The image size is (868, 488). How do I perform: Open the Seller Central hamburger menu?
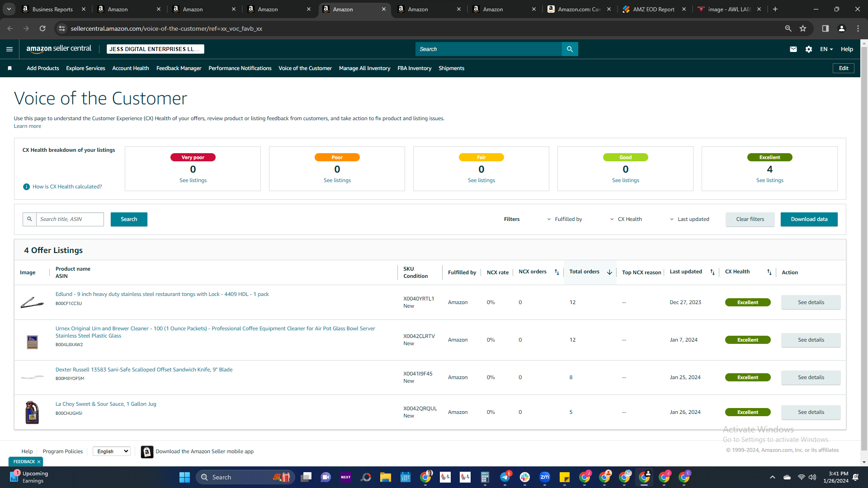pos(9,49)
